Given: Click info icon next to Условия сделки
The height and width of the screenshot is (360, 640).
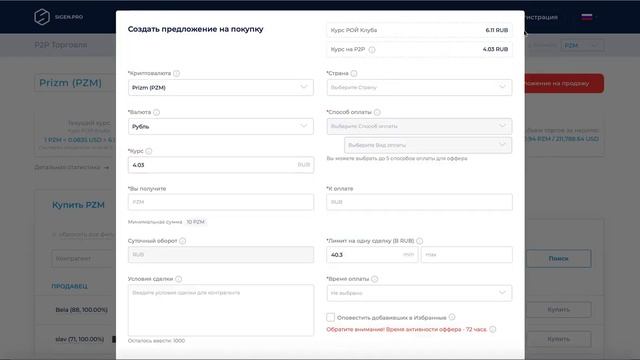Looking at the screenshot, I should click(178, 279).
